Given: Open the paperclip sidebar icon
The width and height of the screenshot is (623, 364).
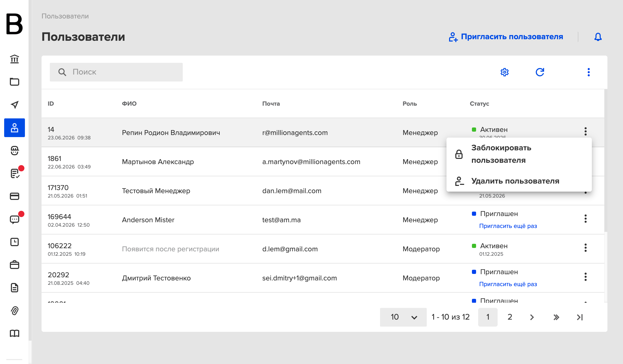Looking at the screenshot, I should pos(15,311).
